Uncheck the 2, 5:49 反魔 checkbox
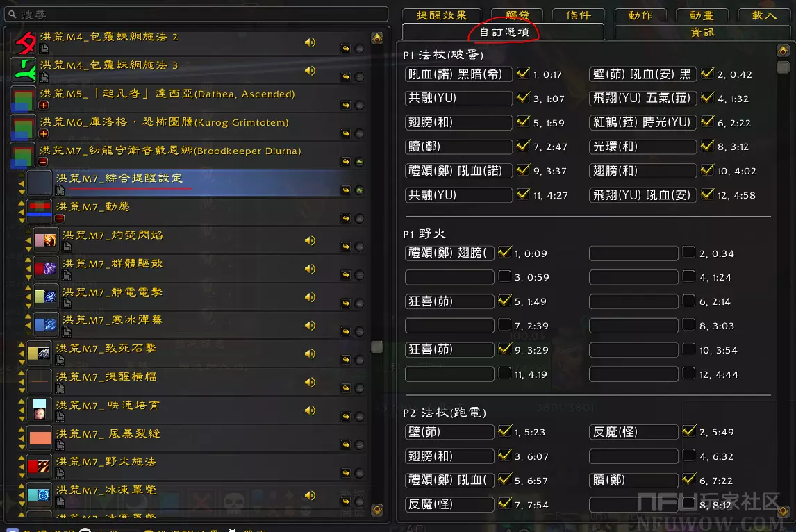The image size is (796, 532). click(688, 431)
